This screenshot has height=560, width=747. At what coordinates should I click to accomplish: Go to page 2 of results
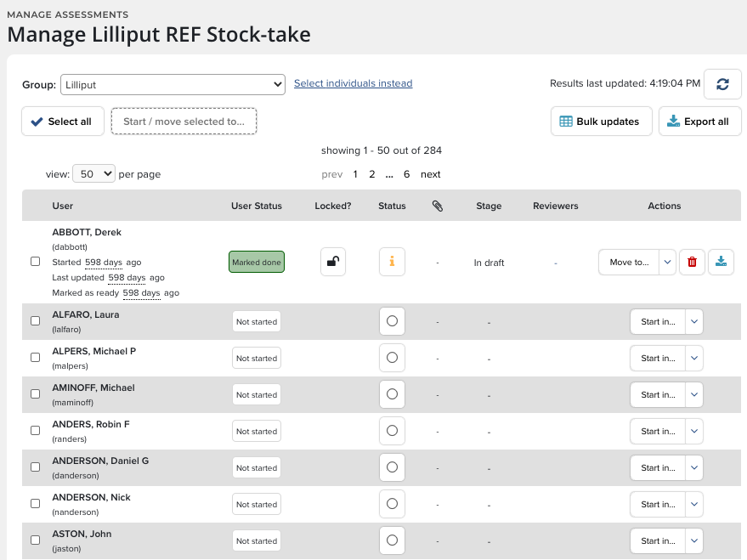click(x=371, y=174)
